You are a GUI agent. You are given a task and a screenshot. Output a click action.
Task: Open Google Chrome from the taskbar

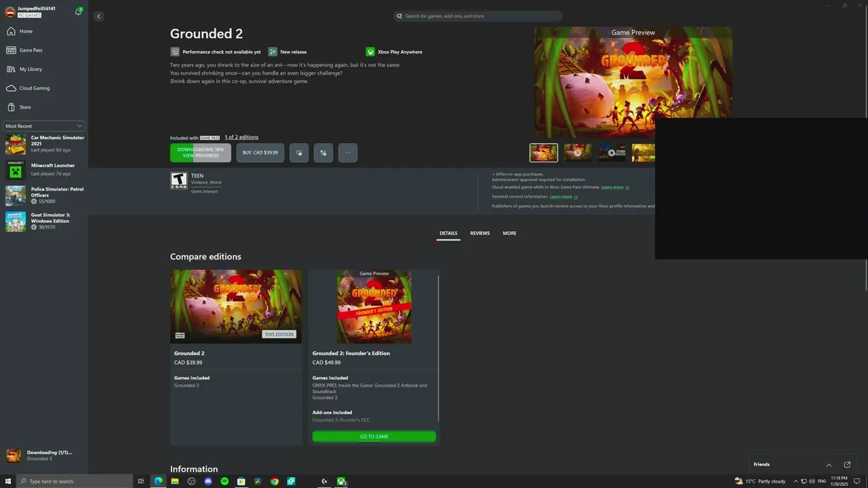click(275, 481)
